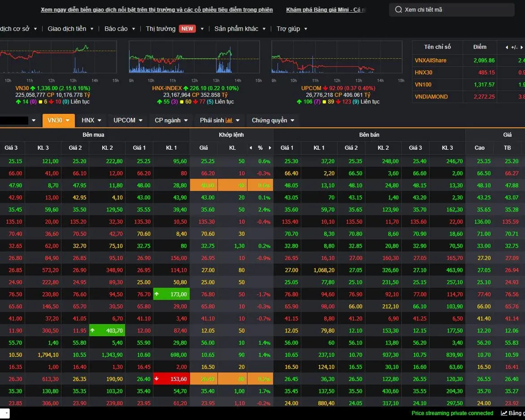The height and width of the screenshot is (420, 525).
Task: Select the VN30 tab
Action: point(58,121)
